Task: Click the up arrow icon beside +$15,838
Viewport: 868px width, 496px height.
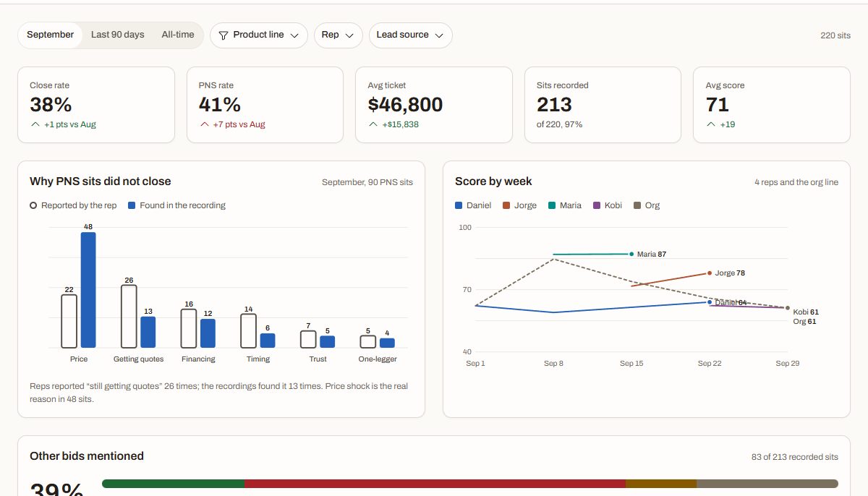Action: 373,124
